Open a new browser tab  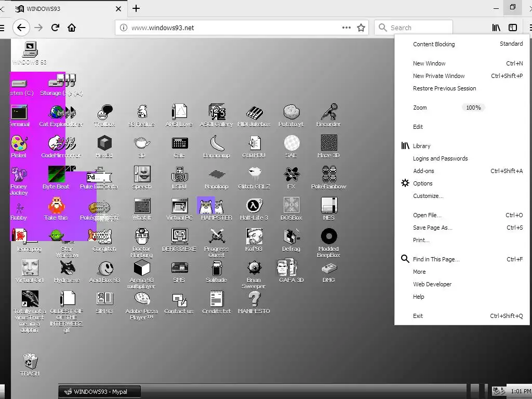136,8
